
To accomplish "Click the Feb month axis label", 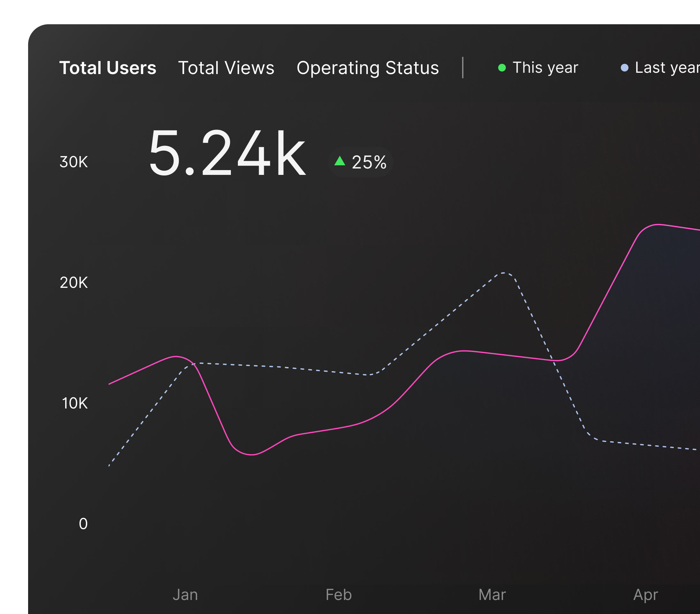I will point(339,595).
